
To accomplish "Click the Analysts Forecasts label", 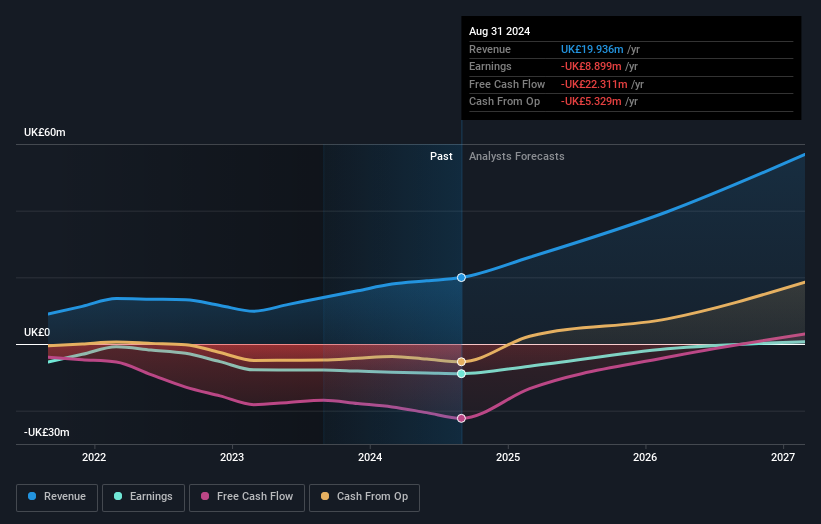I will pos(516,157).
